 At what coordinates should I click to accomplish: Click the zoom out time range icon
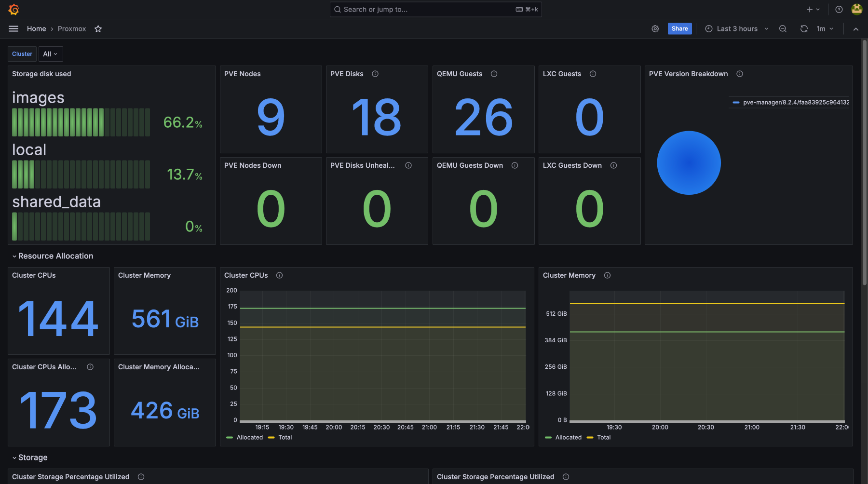tap(783, 29)
